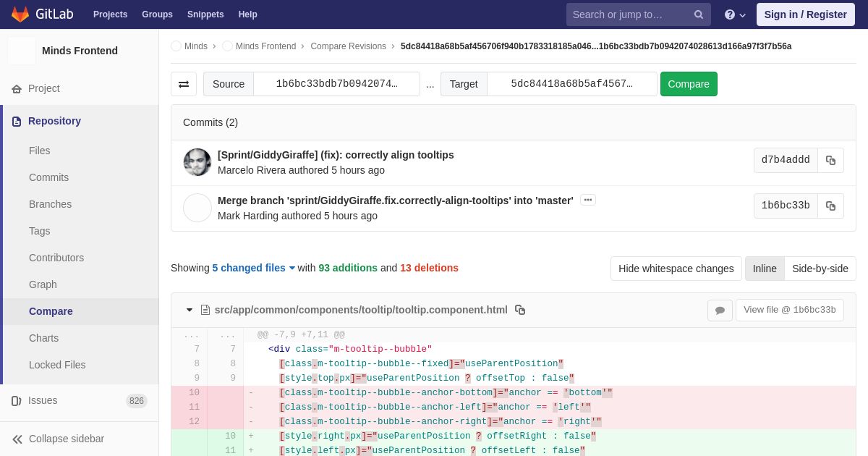Viewport: 868px width, 456px height.
Task: Open the Project home icon
Action: point(17,89)
